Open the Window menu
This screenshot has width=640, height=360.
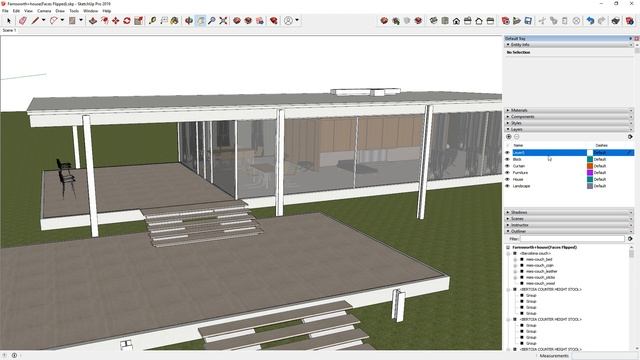(x=91, y=11)
